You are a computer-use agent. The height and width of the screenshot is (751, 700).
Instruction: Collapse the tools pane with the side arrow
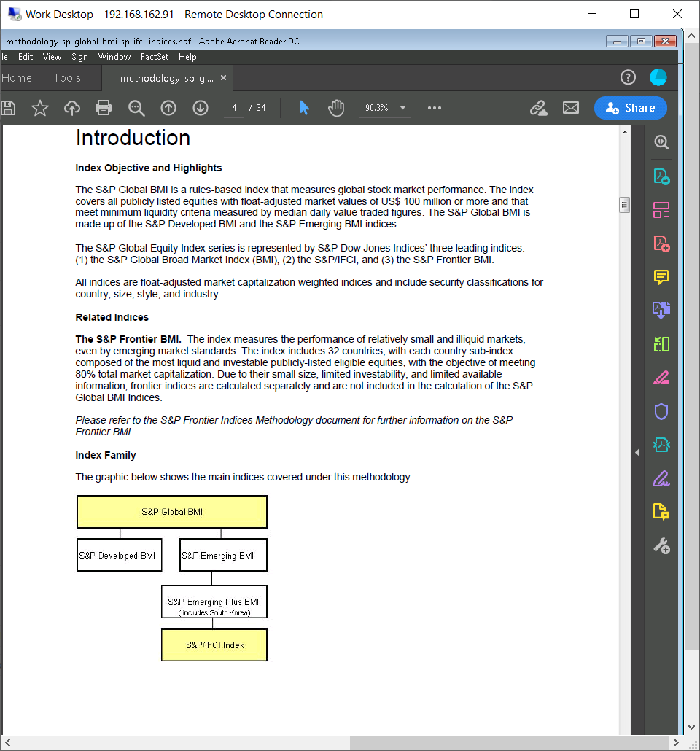point(637,452)
